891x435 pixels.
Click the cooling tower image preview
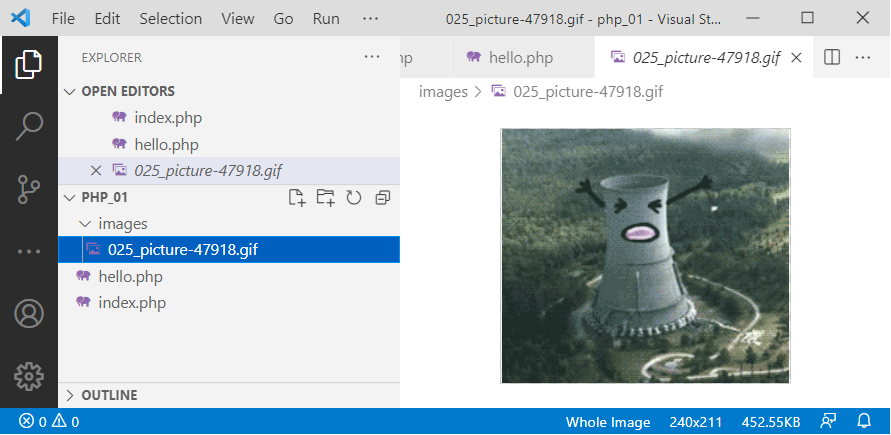coord(645,255)
